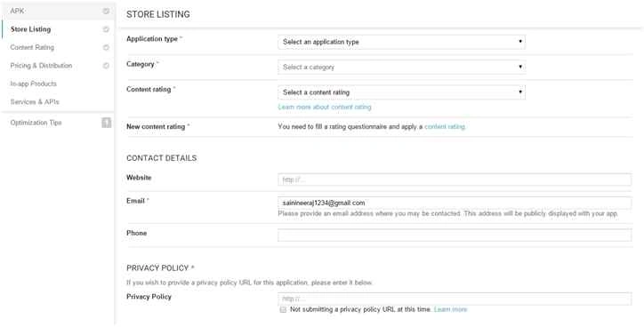Screen dimensions: 644x327
Task: Focus the Privacy Policy URL field
Action: (x=455, y=299)
